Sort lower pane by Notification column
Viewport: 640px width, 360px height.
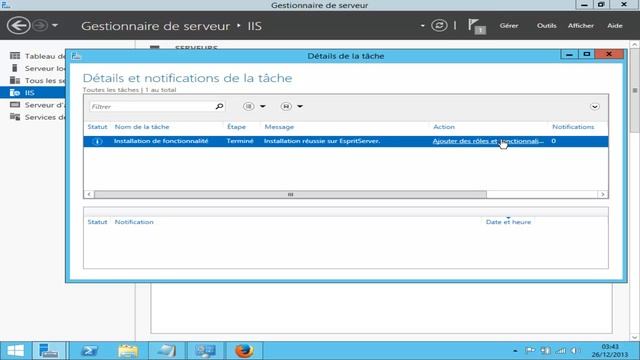coord(134,222)
